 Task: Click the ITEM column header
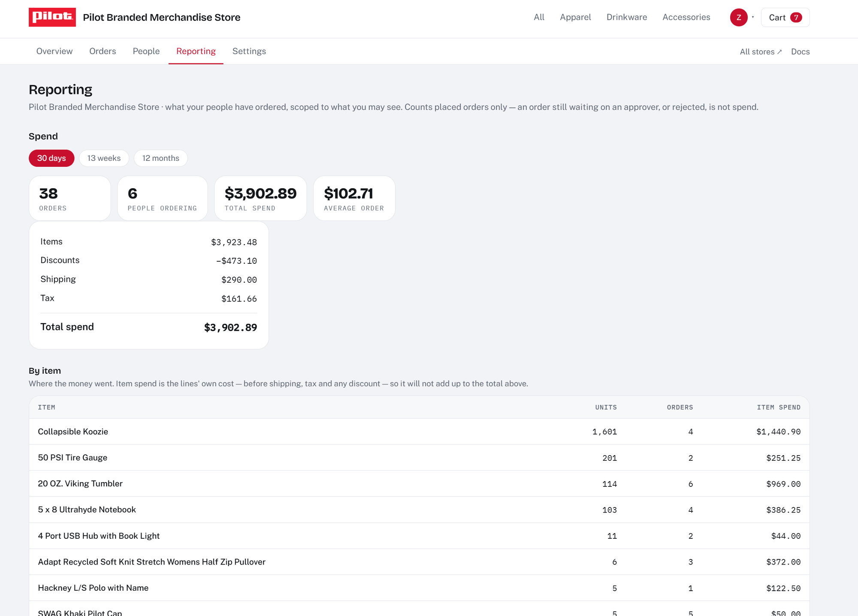(x=46, y=407)
